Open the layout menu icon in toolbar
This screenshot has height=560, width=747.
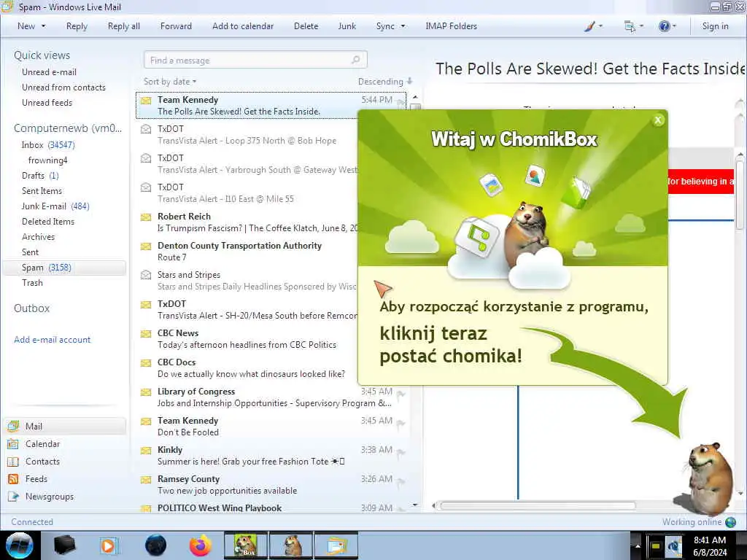630,26
